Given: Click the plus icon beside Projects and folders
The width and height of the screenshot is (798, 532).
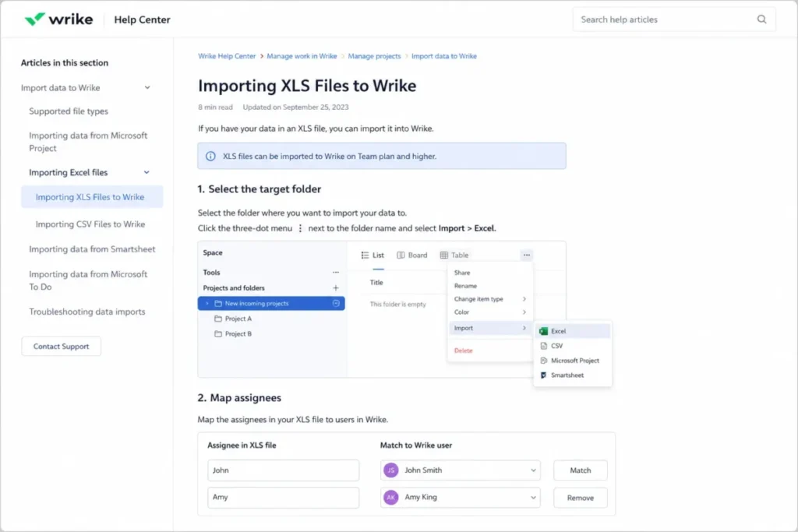Looking at the screenshot, I should [x=335, y=288].
